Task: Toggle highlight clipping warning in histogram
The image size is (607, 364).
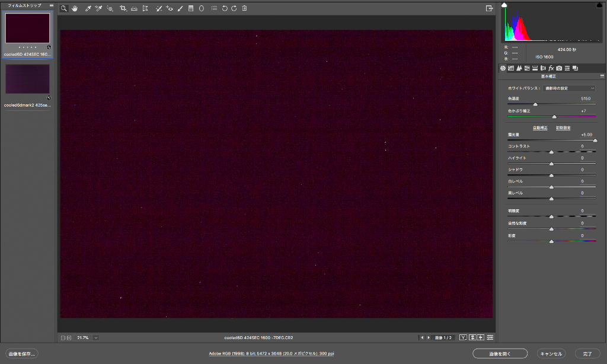Action: (599, 5)
